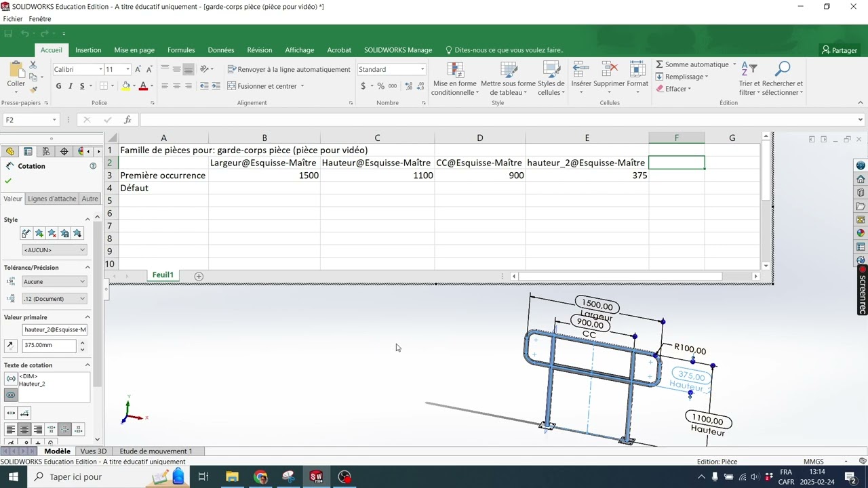The image size is (868, 488).
Task: Open the Fichier menu
Action: [x=12, y=19]
